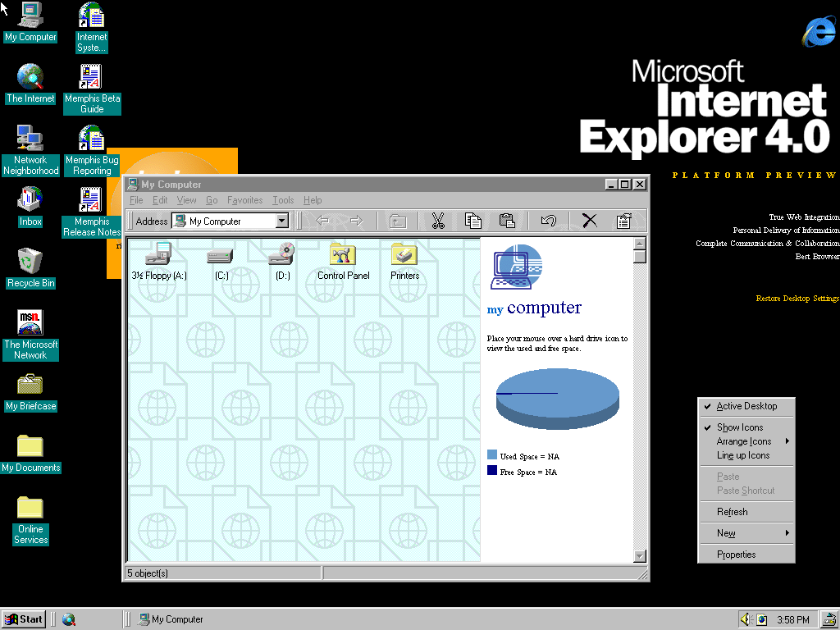Click the Properties toolbar icon

623,221
